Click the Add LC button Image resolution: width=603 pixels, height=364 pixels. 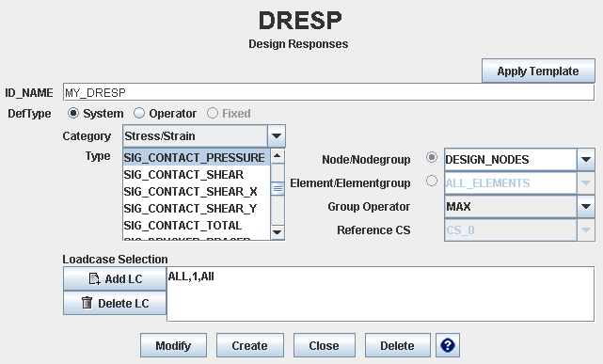(x=115, y=278)
